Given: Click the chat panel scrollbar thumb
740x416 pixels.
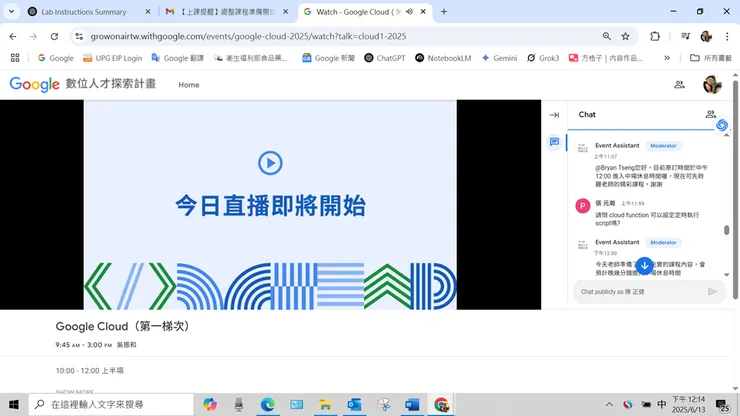Looking at the screenshot, I should [x=726, y=230].
